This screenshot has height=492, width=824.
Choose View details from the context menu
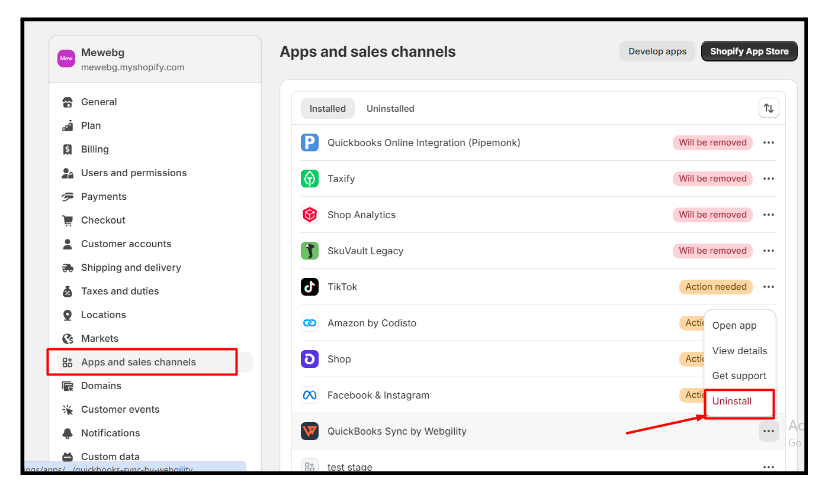[739, 351]
